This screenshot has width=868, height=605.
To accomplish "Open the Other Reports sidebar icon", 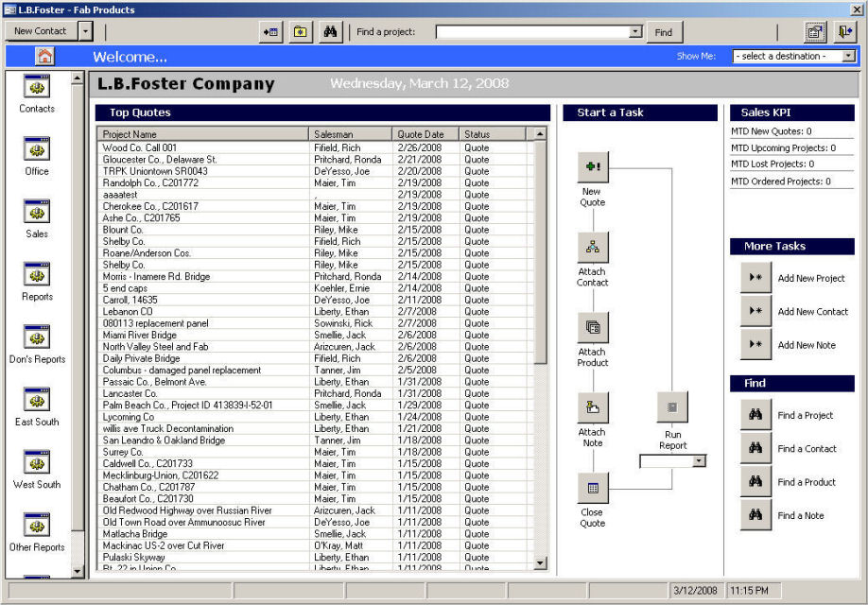I will coord(37,525).
